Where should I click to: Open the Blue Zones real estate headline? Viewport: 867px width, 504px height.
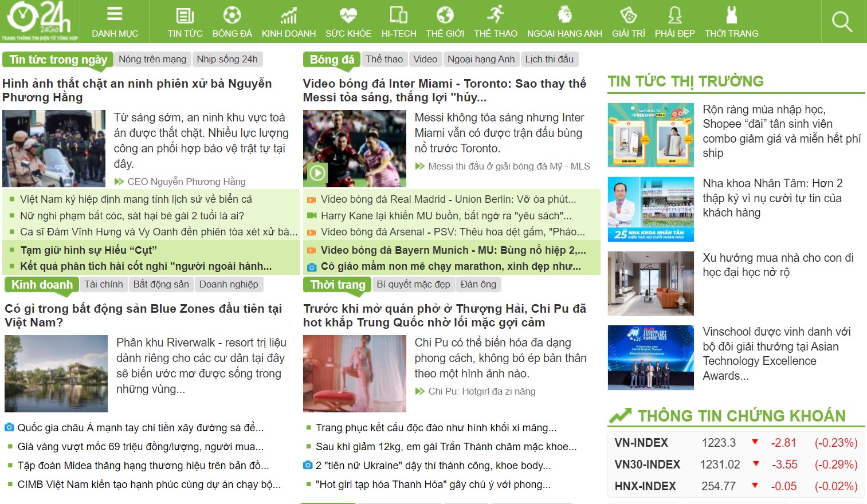coord(143,316)
